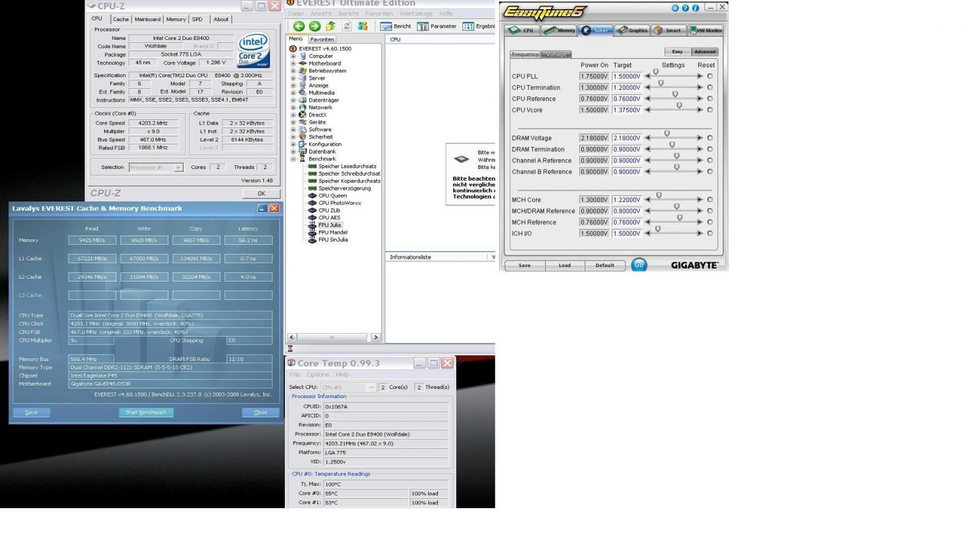The width and height of the screenshot is (980, 551).
Task: Click the CPU Vcore voltage slider handle
Action: click(x=679, y=105)
